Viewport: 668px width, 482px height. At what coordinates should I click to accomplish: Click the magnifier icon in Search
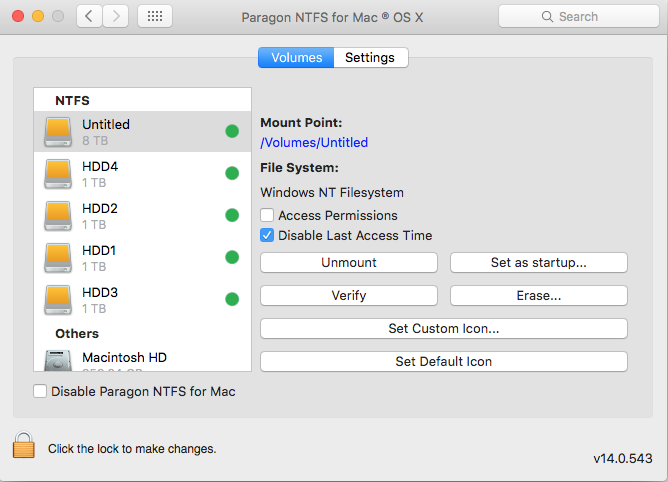[x=547, y=17]
